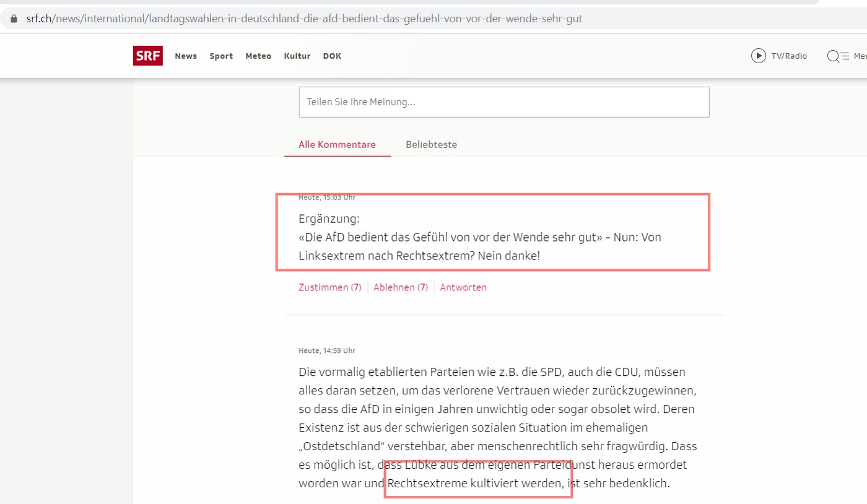Focus the browser address bar URL
Image resolution: width=867 pixels, height=504 pixels.
303,19
